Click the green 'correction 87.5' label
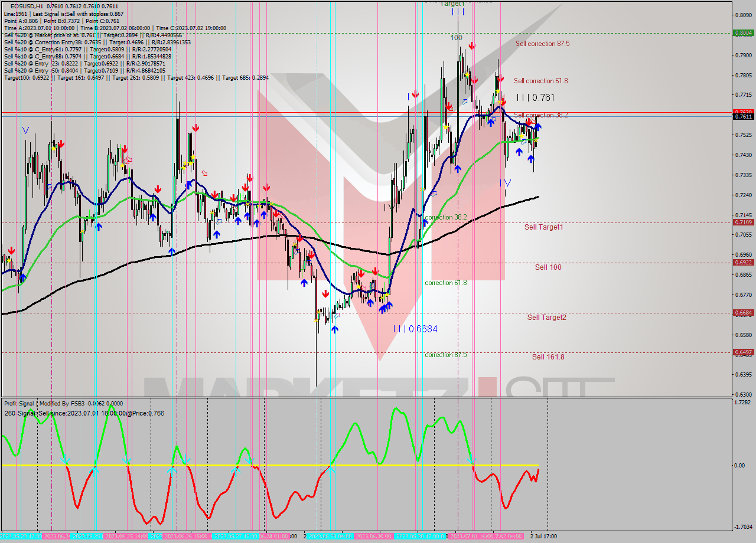The image size is (756, 543). (446, 355)
